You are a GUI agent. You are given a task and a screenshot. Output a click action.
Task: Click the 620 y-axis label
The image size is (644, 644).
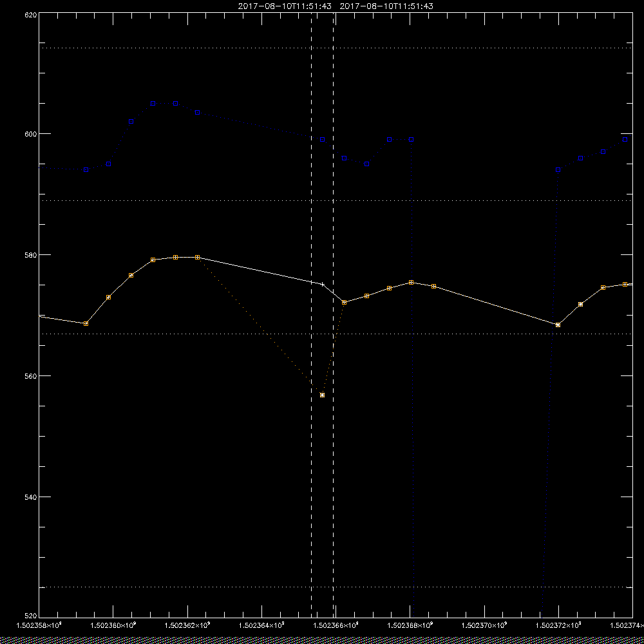click(x=31, y=15)
